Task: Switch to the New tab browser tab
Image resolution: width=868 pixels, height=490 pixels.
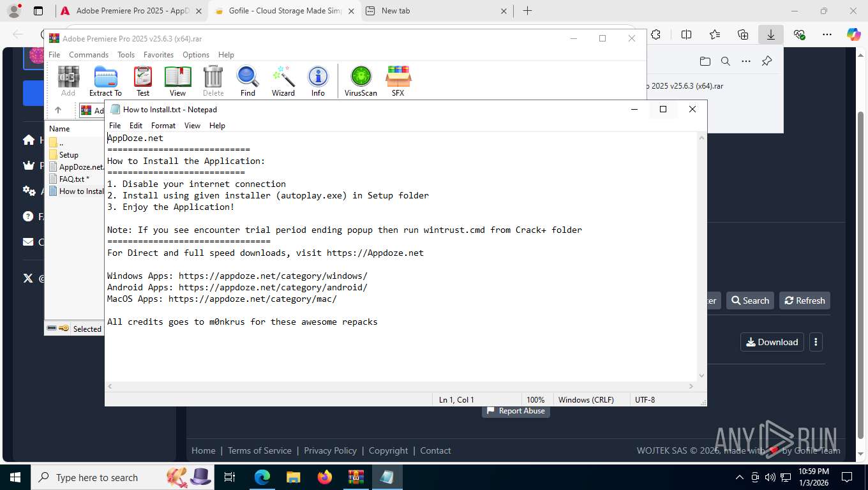Action: (437, 11)
